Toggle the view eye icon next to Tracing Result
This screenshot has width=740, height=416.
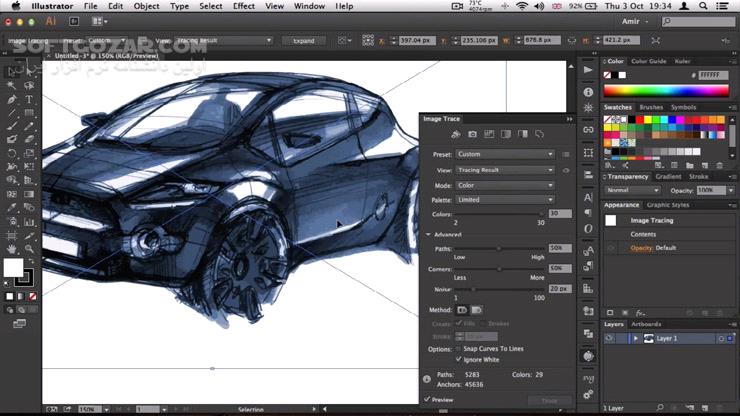566,170
